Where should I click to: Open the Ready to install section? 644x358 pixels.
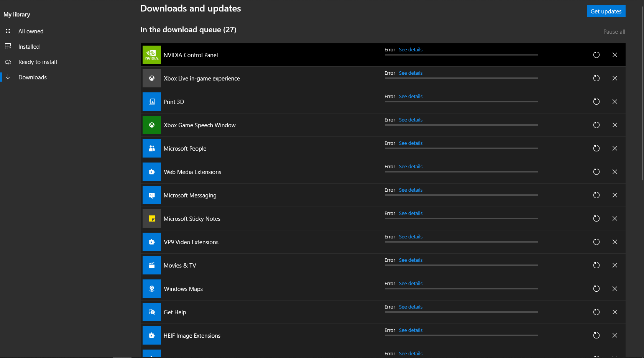38,62
